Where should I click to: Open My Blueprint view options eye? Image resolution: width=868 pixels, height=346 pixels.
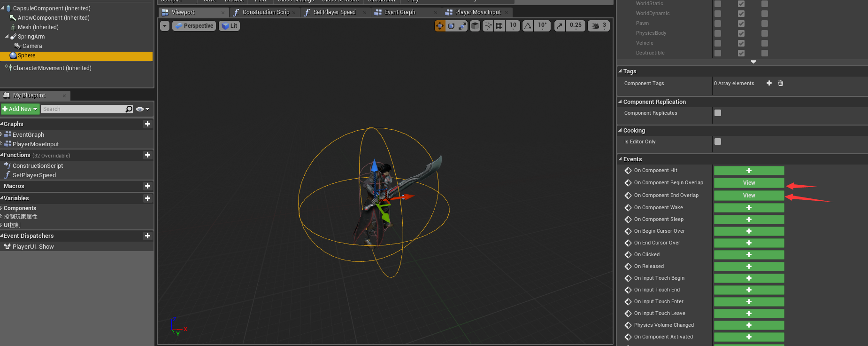coord(142,109)
